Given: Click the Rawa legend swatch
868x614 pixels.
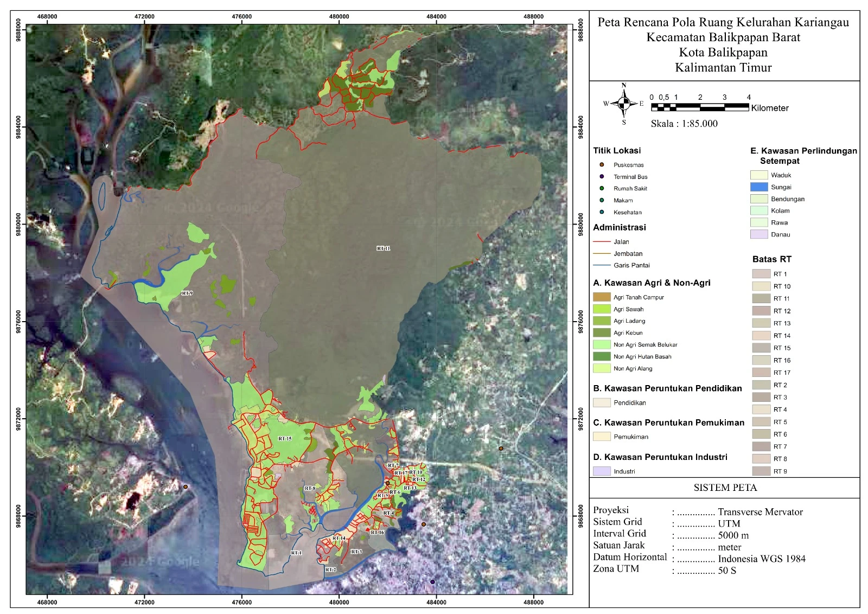Looking at the screenshot, I should (759, 222).
